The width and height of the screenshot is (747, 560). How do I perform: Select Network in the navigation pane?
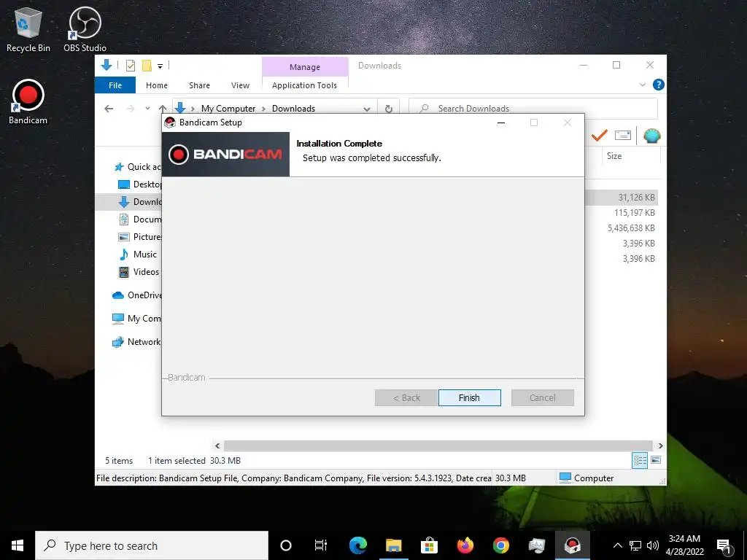point(136,342)
